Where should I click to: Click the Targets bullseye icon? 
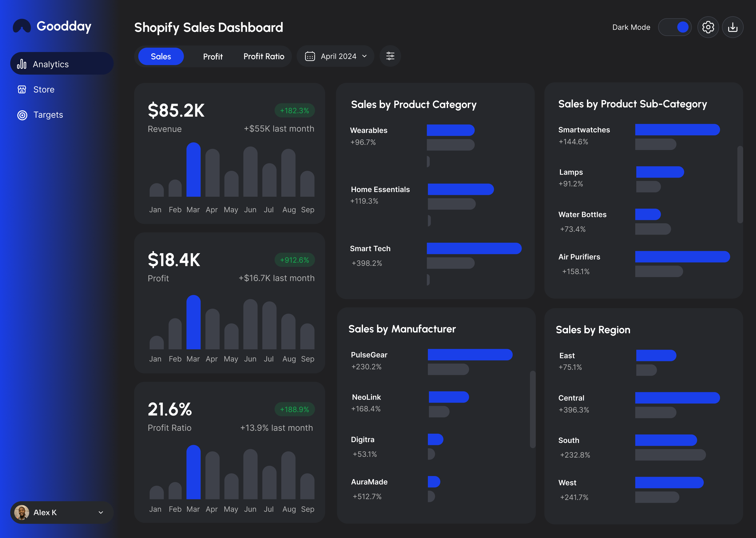click(22, 115)
